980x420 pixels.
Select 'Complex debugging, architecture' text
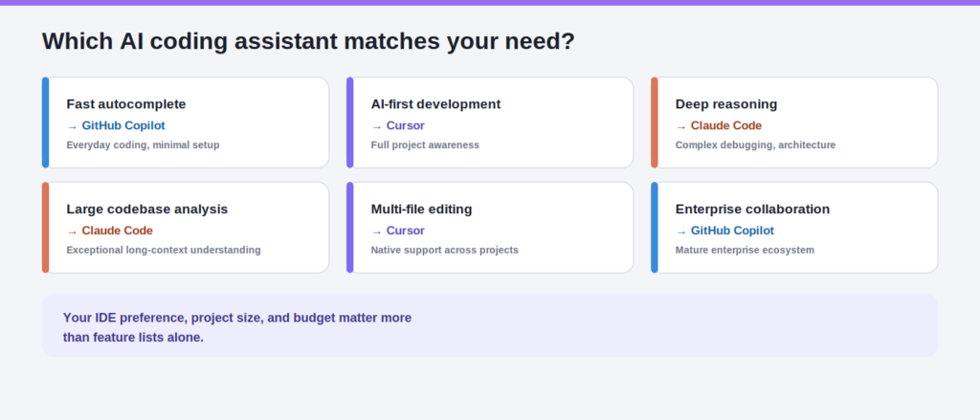[x=755, y=145]
